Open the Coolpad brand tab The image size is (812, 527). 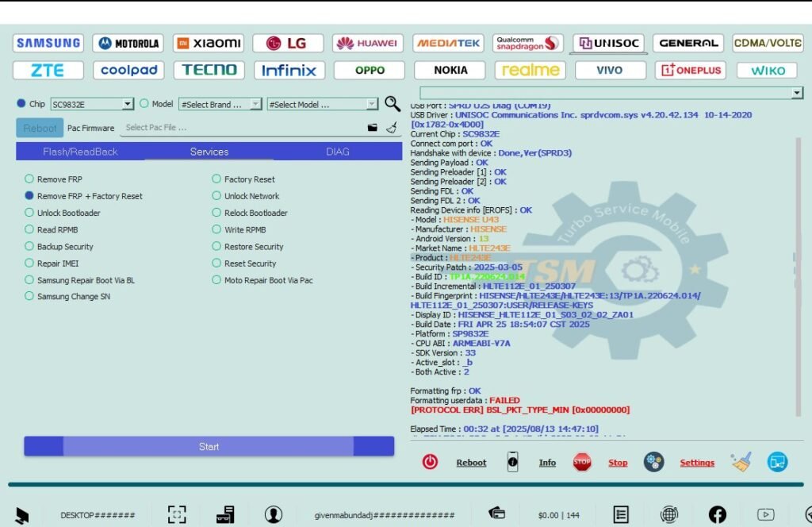[128, 70]
